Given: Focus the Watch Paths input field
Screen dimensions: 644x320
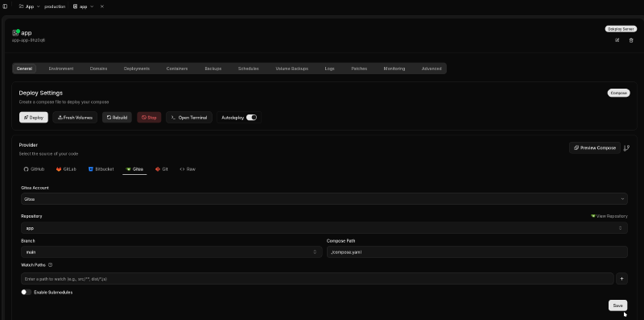Looking at the screenshot, I should coord(317,278).
